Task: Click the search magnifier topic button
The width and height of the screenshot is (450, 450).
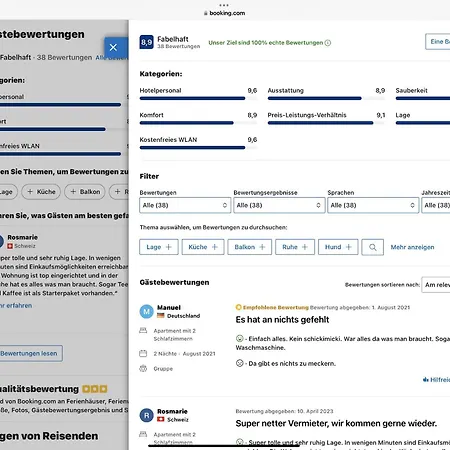Action: pyautogui.click(x=373, y=247)
